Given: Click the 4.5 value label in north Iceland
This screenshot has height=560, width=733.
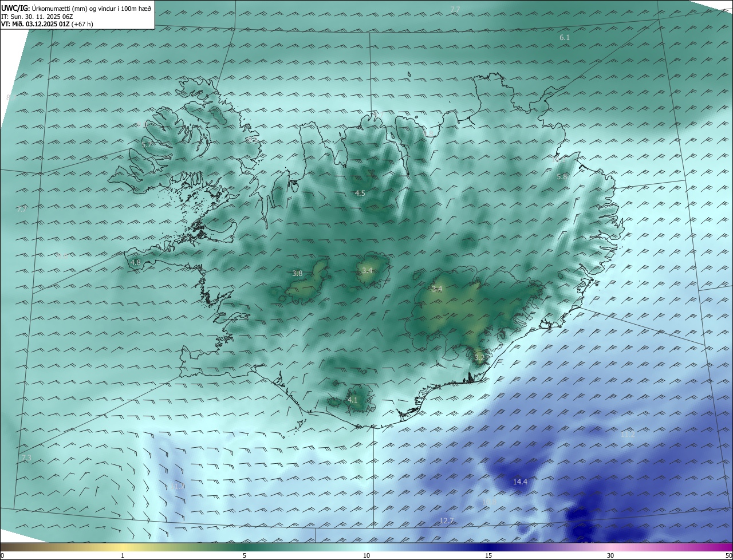Looking at the screenshot, I should [x=360, y=194].
